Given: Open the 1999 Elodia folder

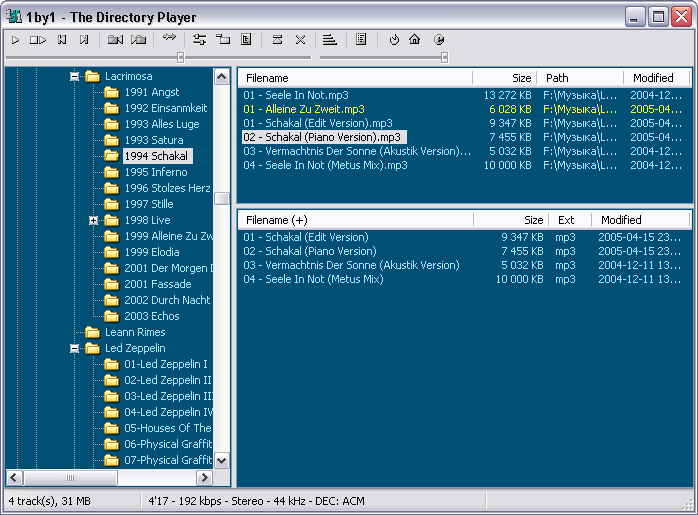Looking at the screenshot, I should 152,252.
